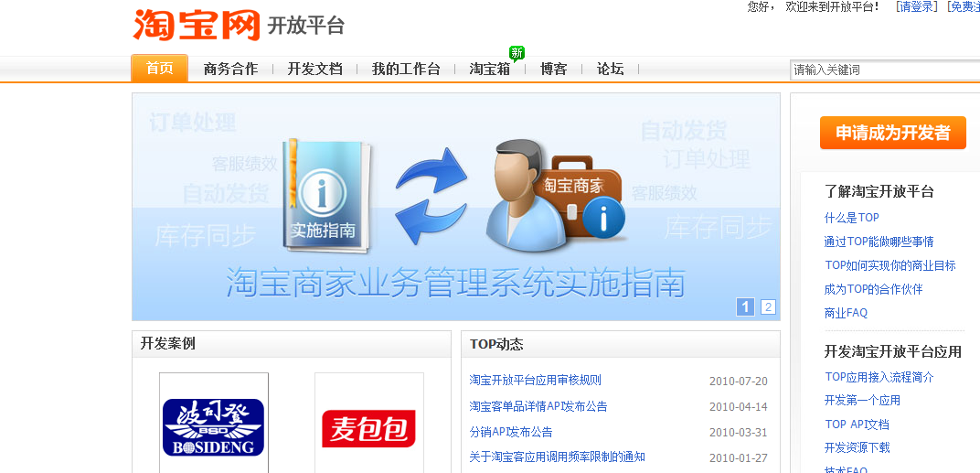Click the date 2010-07-20

(738, 381)
